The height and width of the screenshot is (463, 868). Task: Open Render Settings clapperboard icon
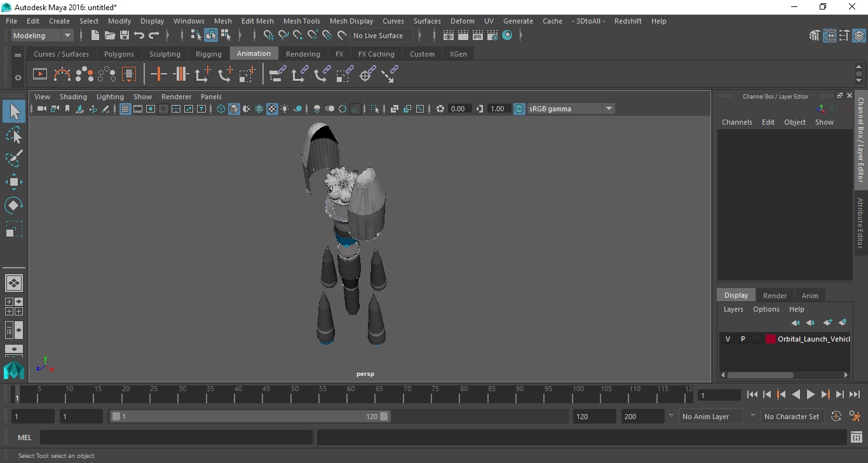click(x=493, y=36)
